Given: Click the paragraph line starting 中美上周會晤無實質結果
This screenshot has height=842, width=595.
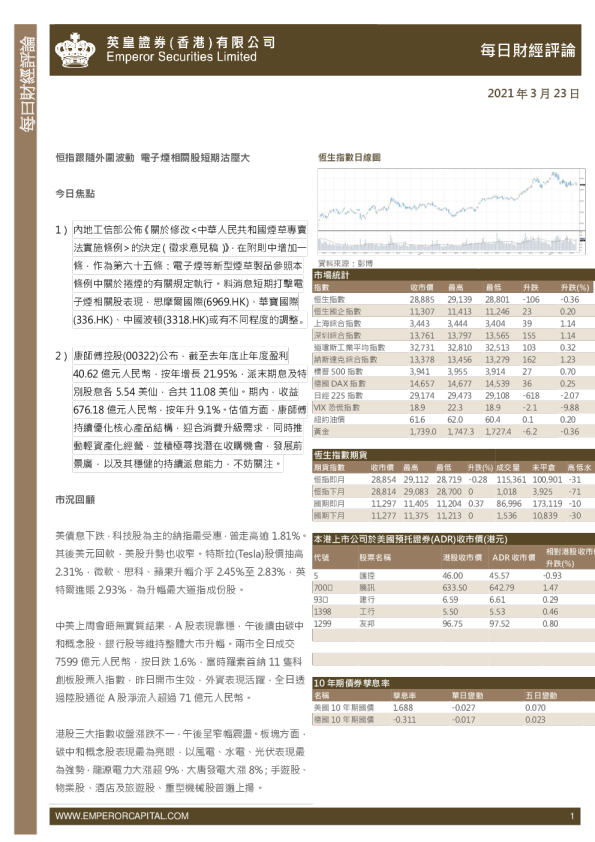Looking at the screenshot, I should tap(179, 626).
